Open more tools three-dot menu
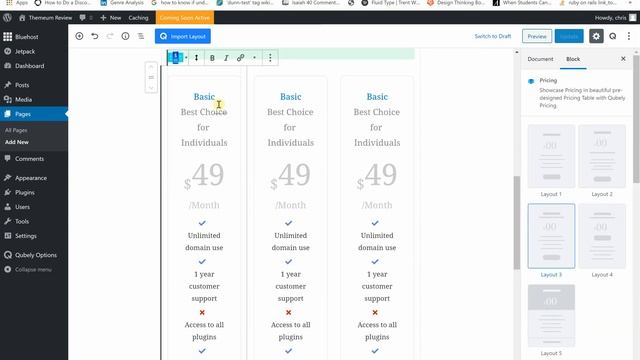The image size is (640, 360). click(x=629, y=36)
